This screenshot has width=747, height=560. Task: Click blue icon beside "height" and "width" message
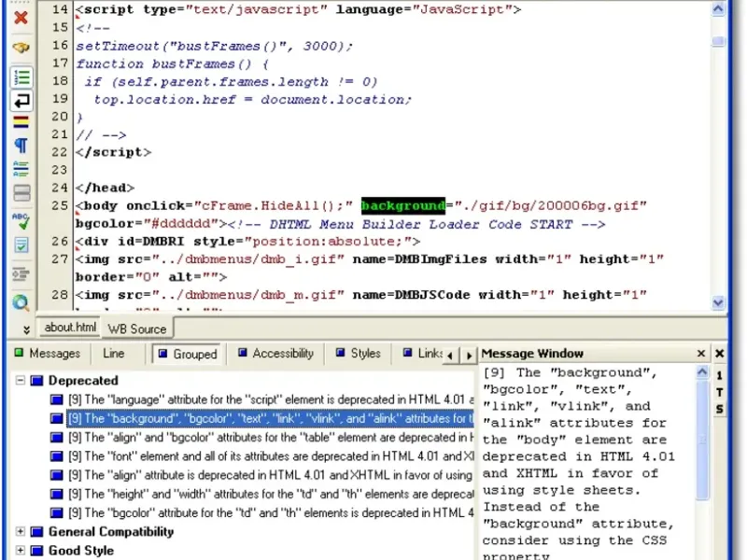(57, 495)
